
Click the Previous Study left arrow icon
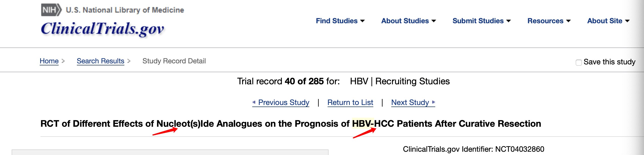pos(254,102)
